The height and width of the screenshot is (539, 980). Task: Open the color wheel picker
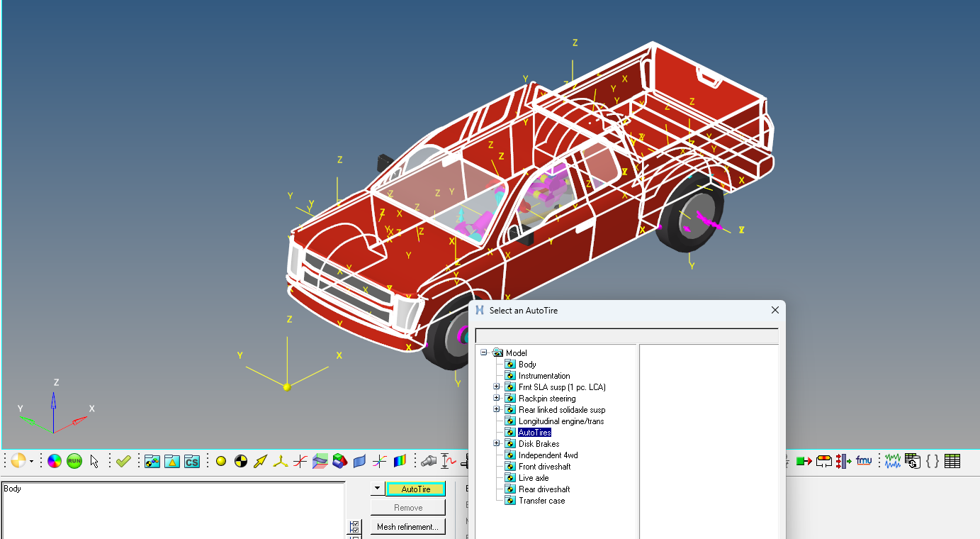(x=53, y=461)
